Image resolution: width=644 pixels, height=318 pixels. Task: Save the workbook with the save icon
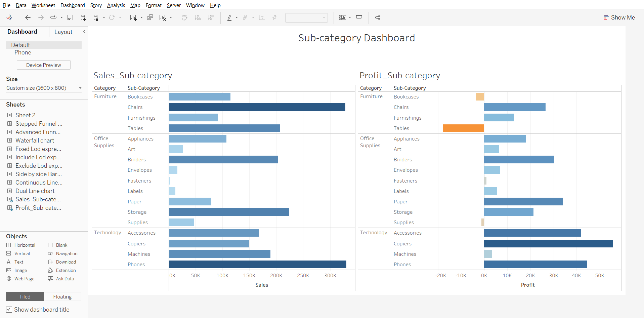(70, 17)
